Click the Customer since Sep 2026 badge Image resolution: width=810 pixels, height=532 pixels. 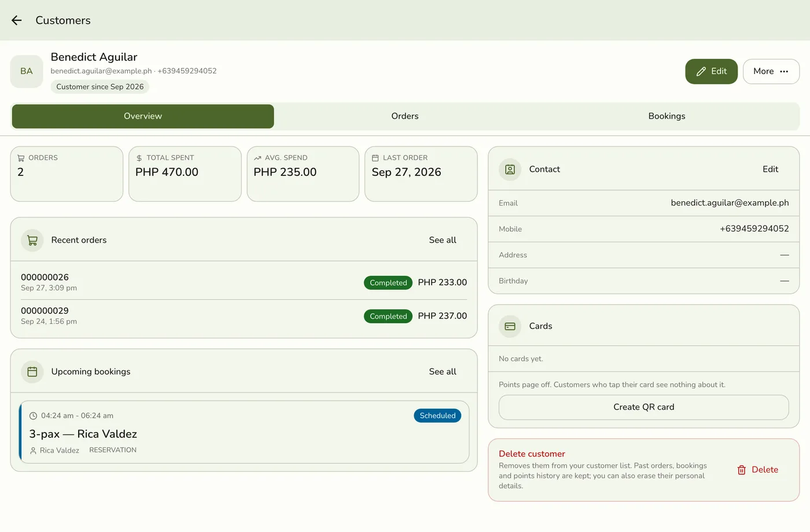(x=100, y=87)
